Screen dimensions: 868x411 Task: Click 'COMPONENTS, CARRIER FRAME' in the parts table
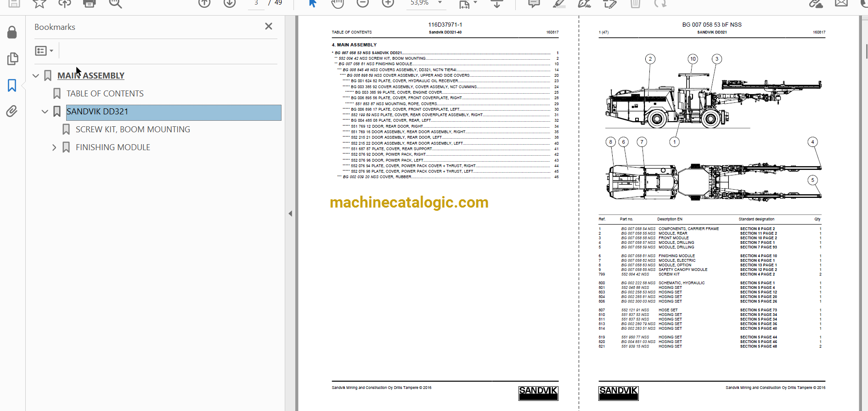coord(688,229)
